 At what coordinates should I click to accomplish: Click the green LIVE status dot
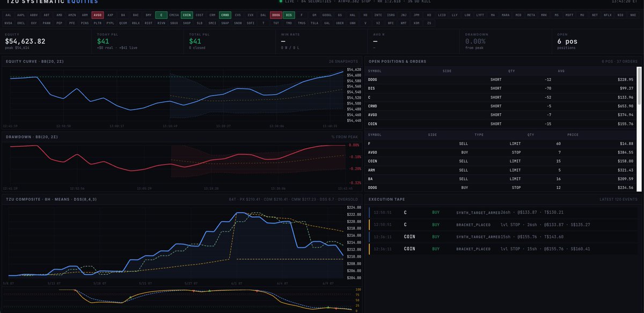coord(280,1)
